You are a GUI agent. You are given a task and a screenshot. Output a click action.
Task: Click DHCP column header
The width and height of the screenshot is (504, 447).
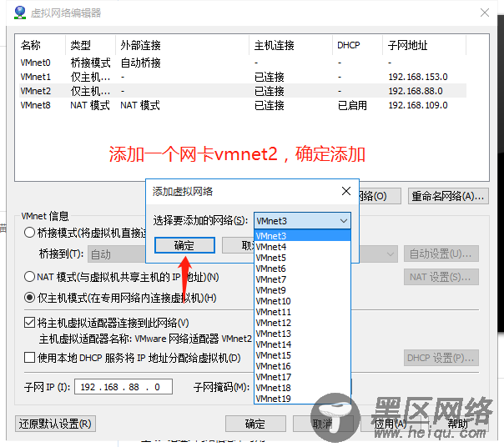[x=357, y=45]
